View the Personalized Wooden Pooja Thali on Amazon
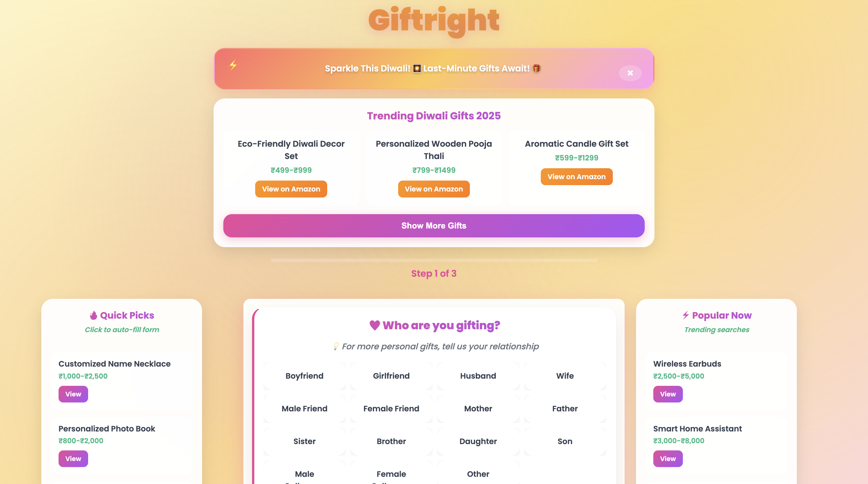868x484 pixels. pyautogui.click(x=434, y=189)
